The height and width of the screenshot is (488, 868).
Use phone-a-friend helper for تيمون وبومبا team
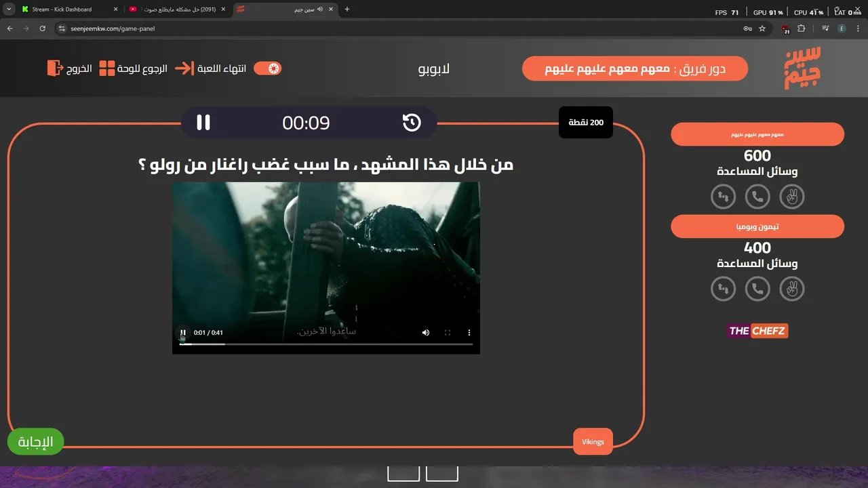click(757, 289)
